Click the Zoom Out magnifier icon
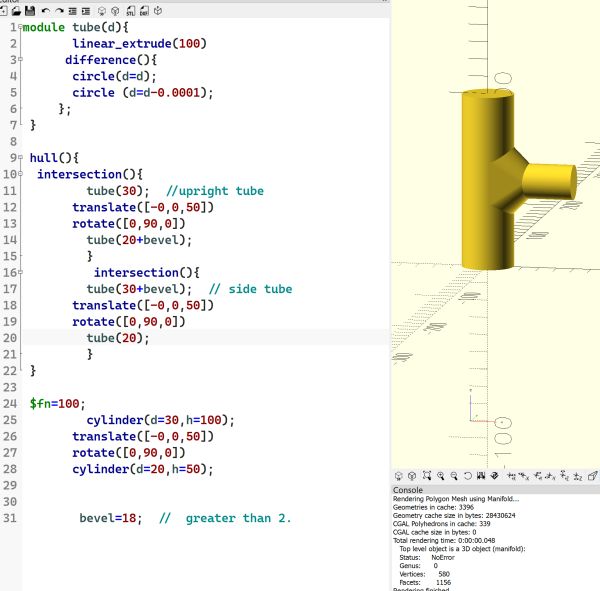Image resolution: width=600 pixels, height=591 pixels. [x=454, y=476]
